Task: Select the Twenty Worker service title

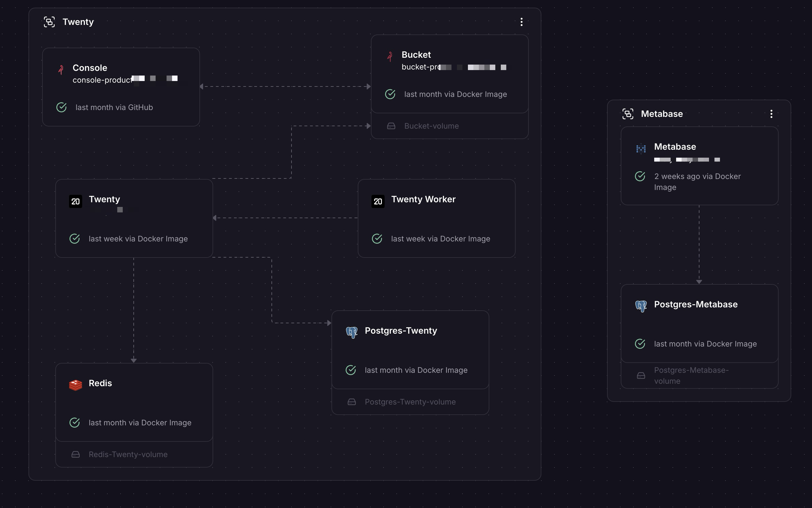Action: 423,199
